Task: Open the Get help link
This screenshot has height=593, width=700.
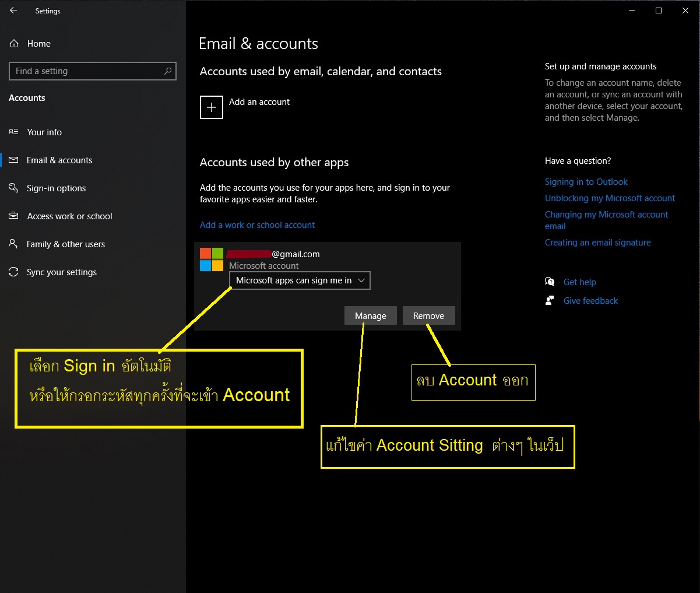Action: click(579, 282)
